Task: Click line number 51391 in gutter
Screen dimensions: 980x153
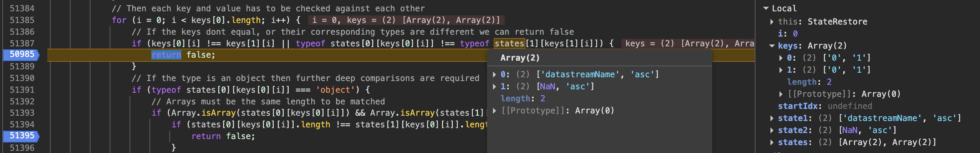Action: point(22,90)
